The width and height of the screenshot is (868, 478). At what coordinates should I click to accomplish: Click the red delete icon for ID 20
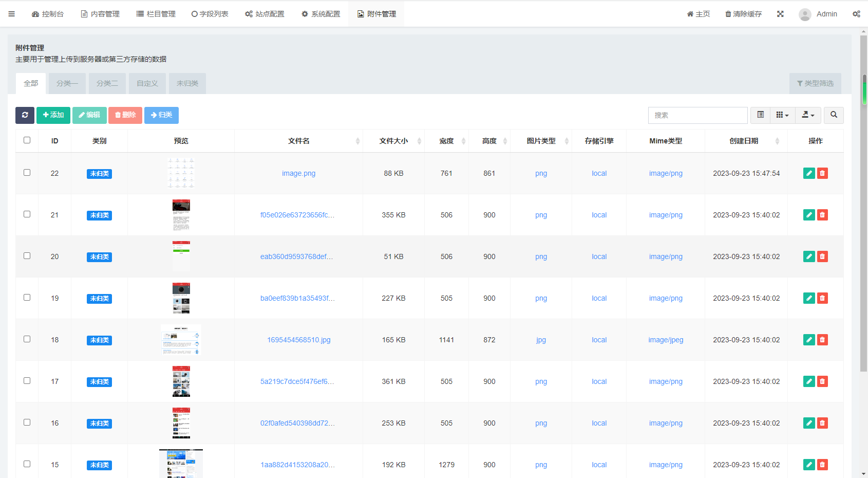click(822, 256)
